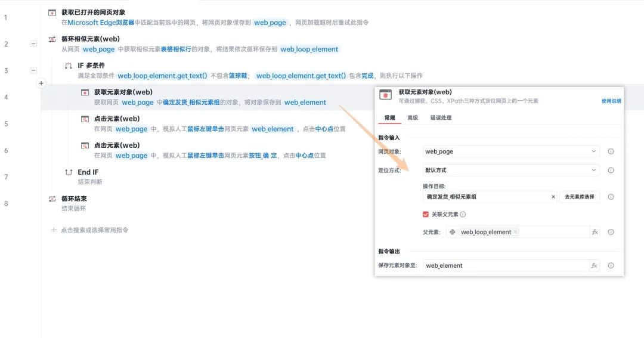The image size is (644, 338).
Task: Click the 中心点 link in step 6
Action: [305, 156]
